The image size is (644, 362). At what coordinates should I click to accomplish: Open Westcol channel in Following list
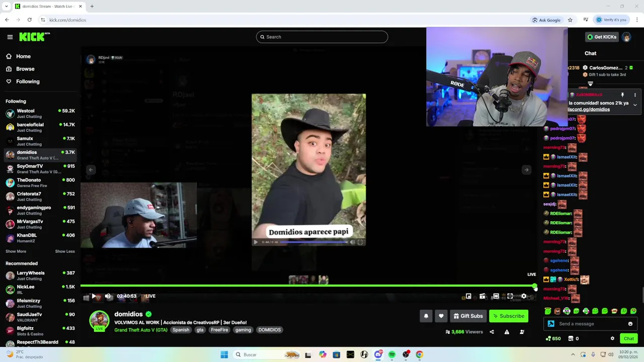40,113
